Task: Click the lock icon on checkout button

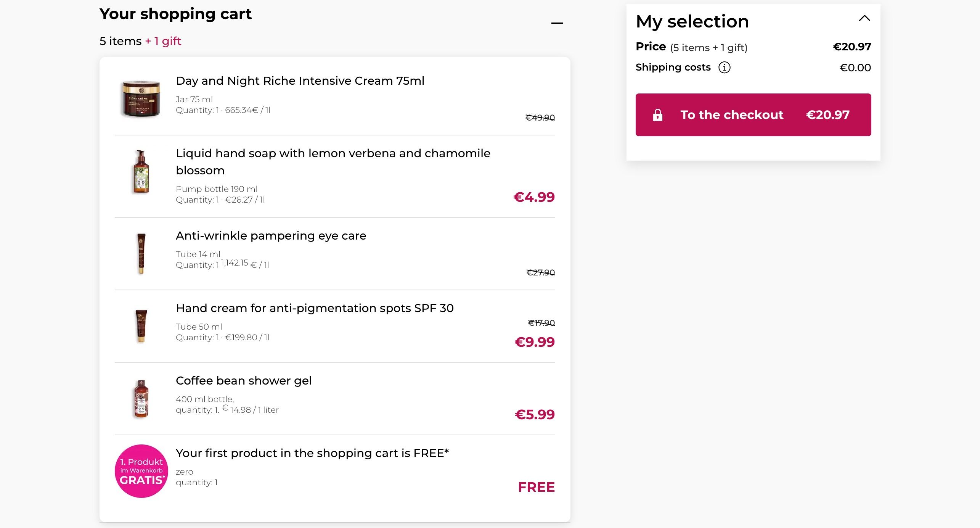Action: pyautogui.click(x=657, y=115)
